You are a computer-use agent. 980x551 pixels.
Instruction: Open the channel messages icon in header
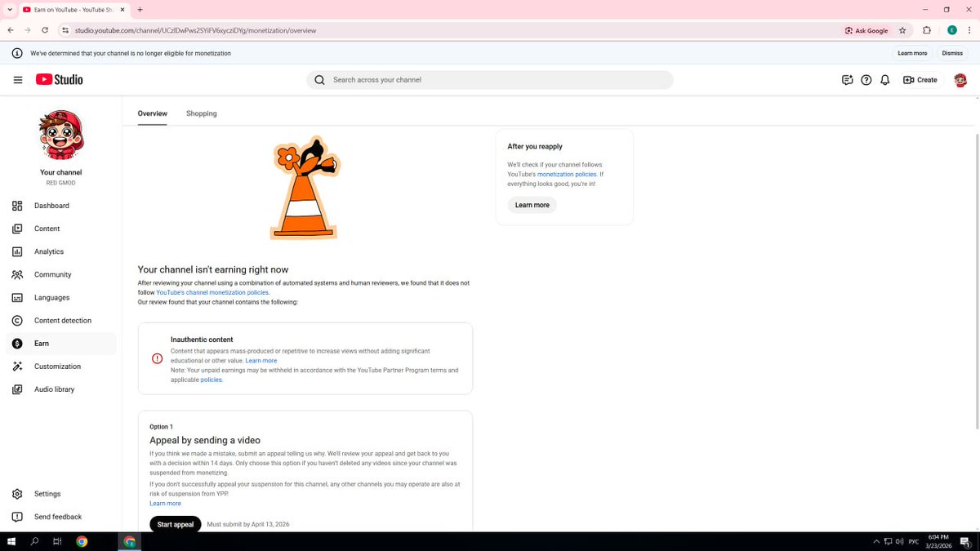(848, 80)
